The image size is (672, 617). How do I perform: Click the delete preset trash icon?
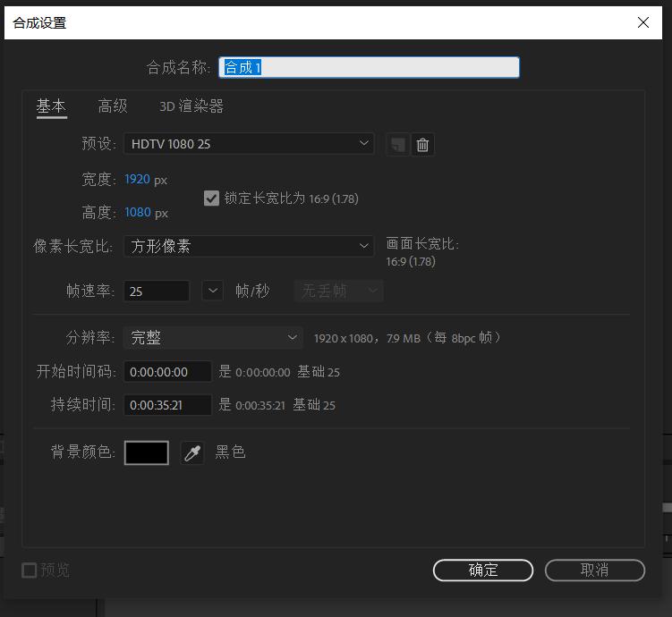click(422, 145)
